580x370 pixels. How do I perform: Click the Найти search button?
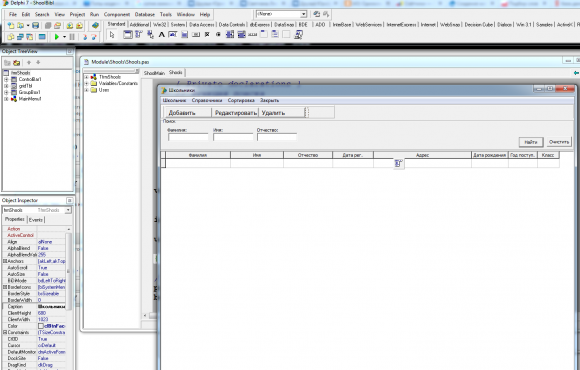(531, 142)
